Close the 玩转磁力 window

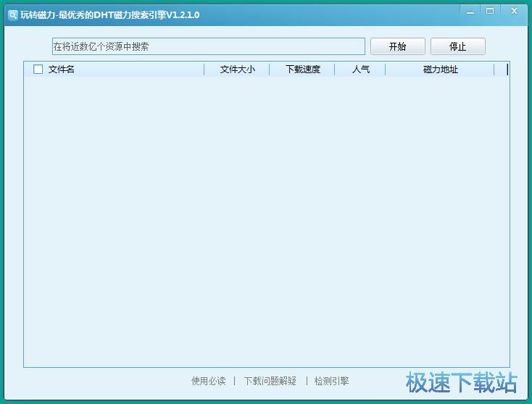tap(514, 11)
